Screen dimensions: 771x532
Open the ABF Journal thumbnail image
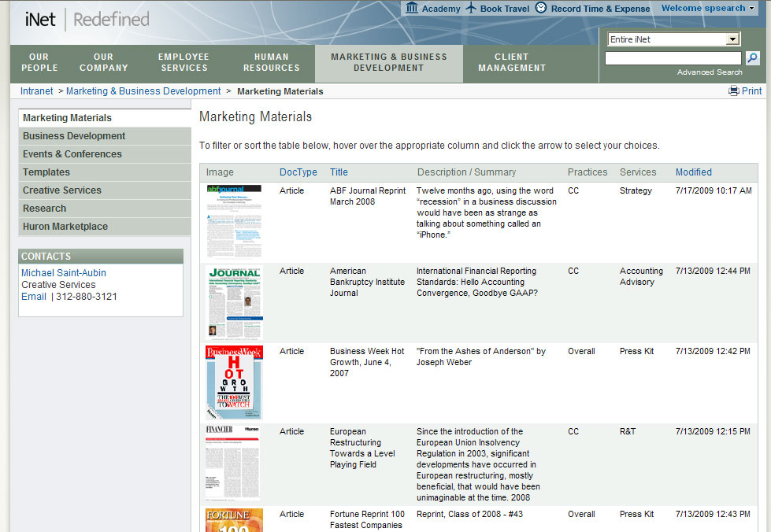233,221
